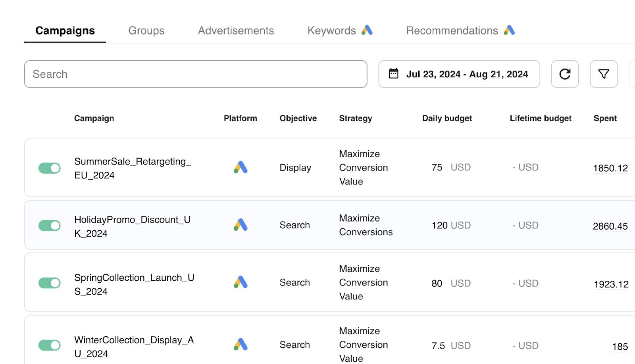Click lifetime budget '- USD' for SpringCollection
This screenshot has height=364, width=635.
(525, 283)
